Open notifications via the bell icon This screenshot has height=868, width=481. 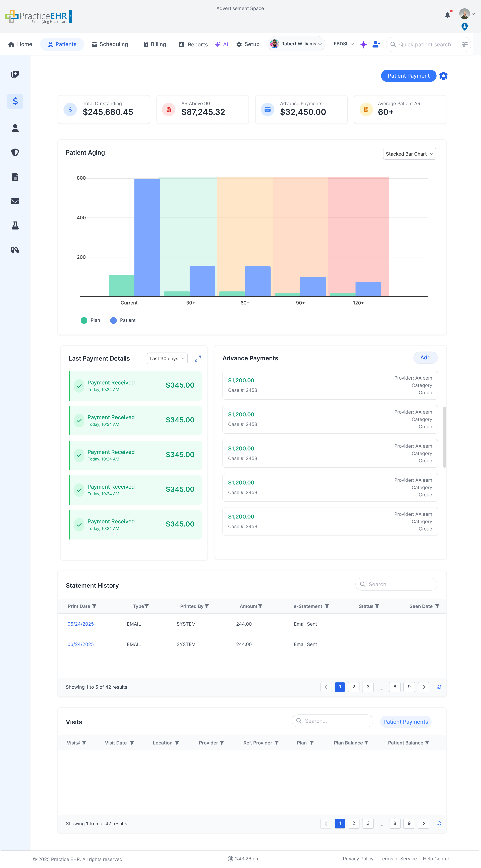[448, 15]
